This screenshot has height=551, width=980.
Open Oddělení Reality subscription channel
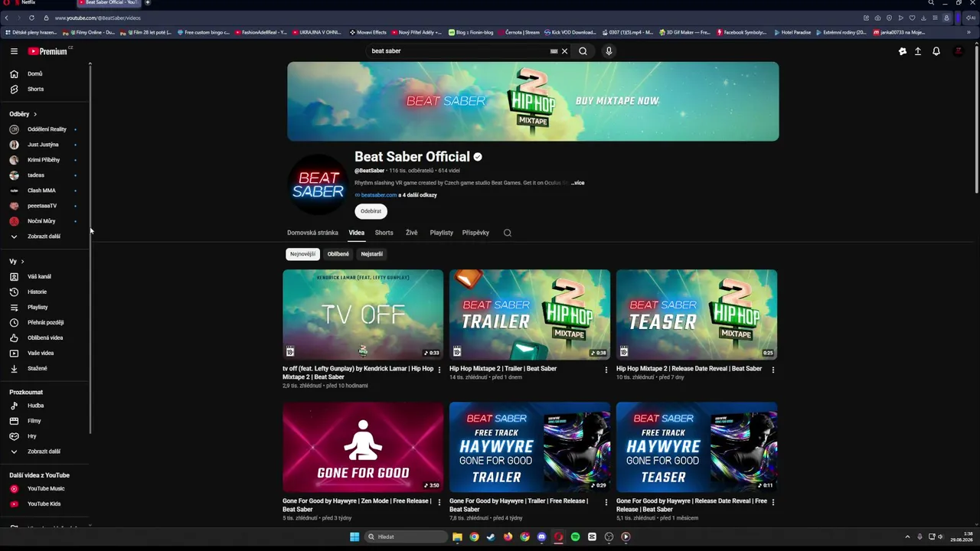pyautogui.click(x=46, y=129)
